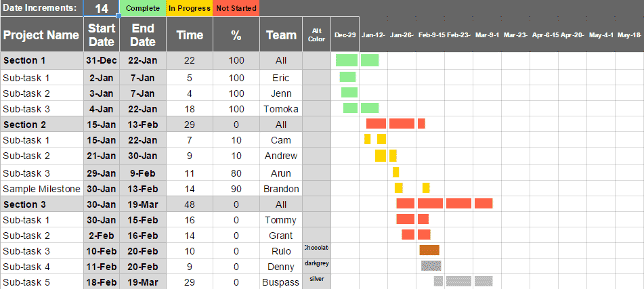Click the yellow In Progress legend swatch

190,8
